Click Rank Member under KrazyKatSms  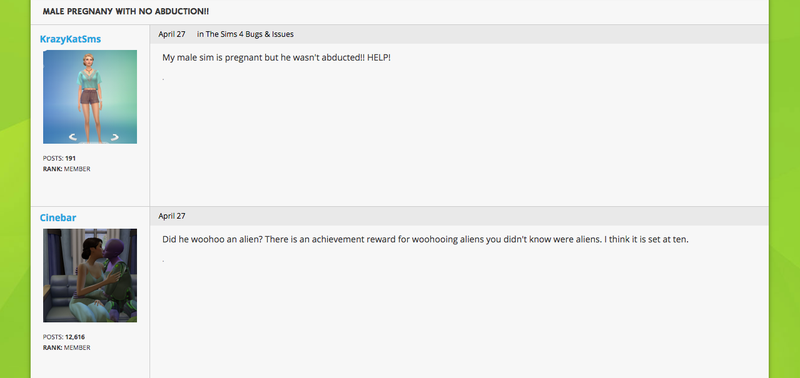point(66,169)
